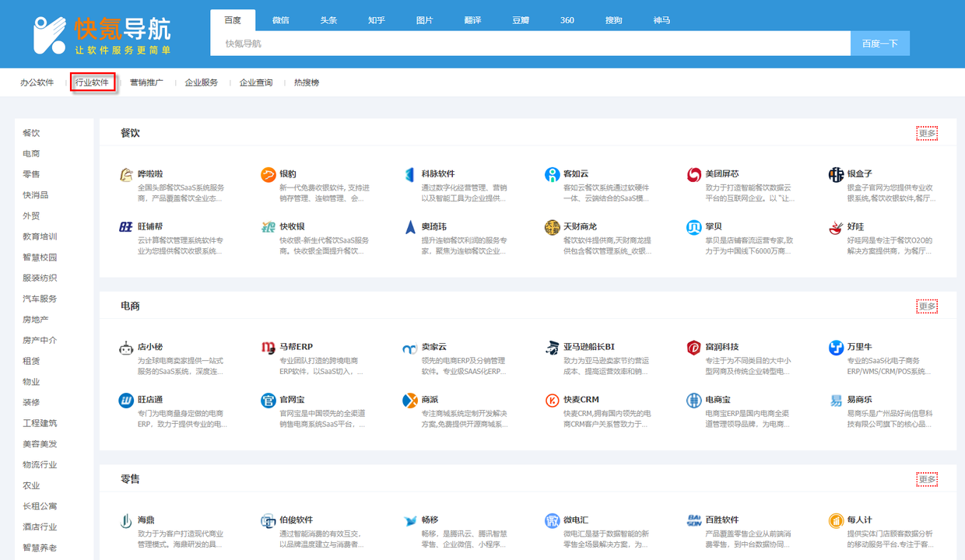Click 更多 in the 餐饮 section
Image resolution: width=965 pixels, height=560 pixels.
(927, 133)
